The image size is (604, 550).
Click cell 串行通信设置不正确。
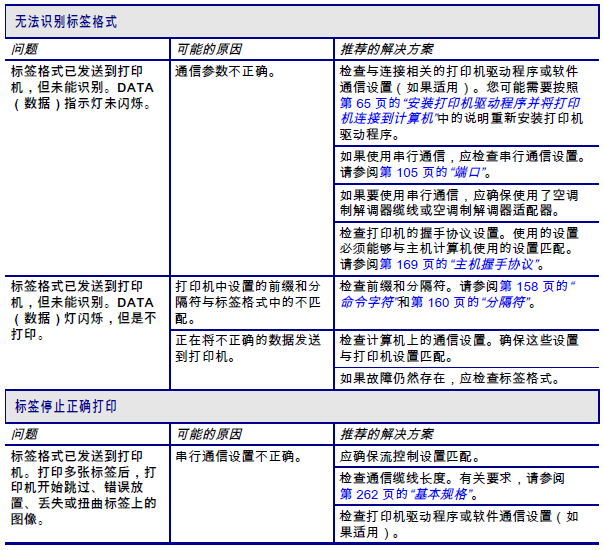[252, 494]
